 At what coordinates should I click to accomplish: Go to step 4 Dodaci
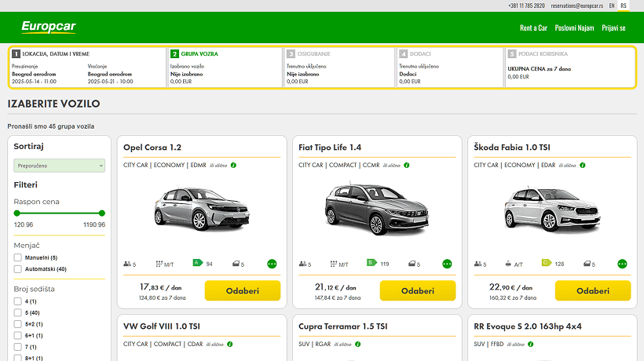click(450, 67)
